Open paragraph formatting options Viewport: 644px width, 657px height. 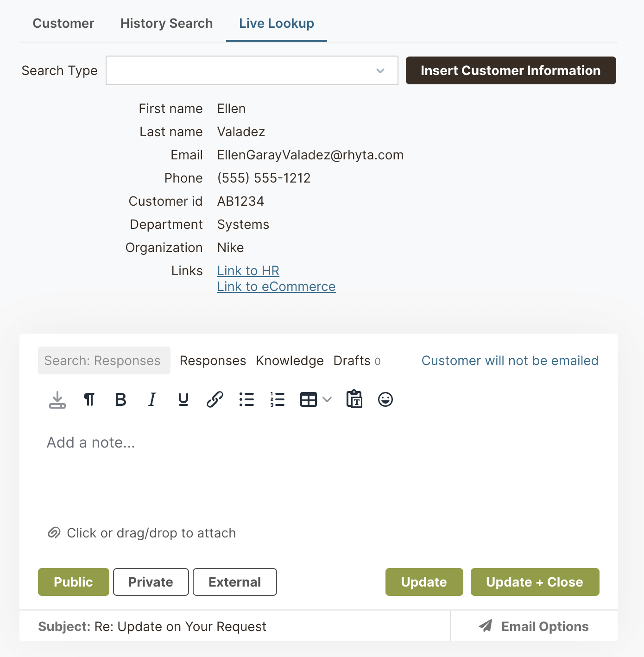click(89, 399)
